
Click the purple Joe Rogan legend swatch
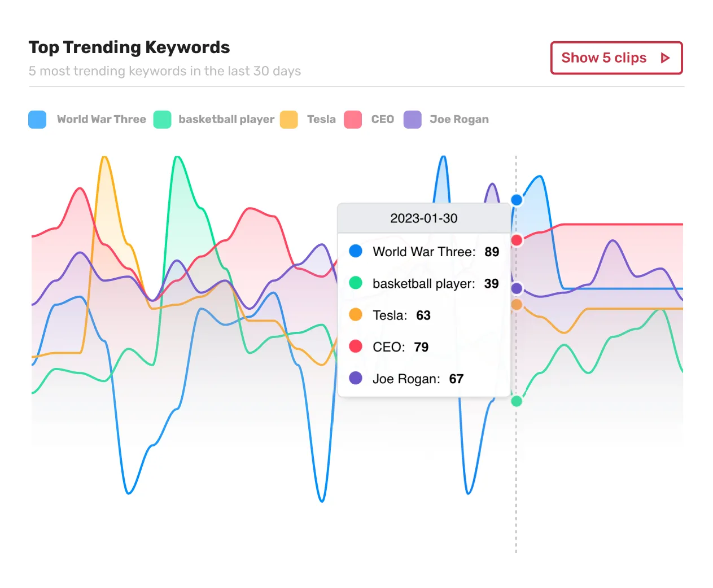413,120
